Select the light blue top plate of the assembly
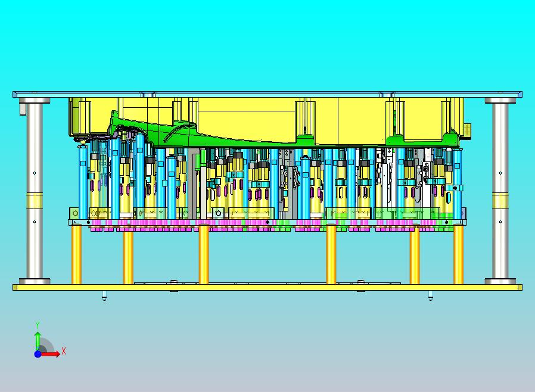535x392 pixels. click(x=267, y=95)
